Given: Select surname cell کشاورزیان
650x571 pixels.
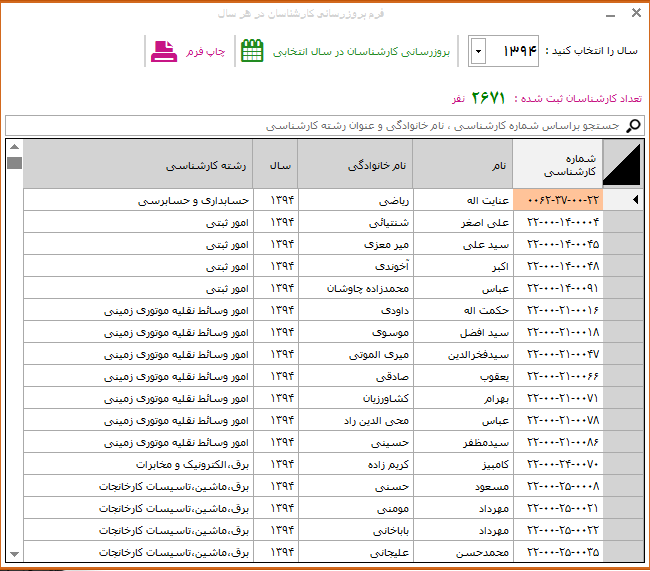Looking at the screenshot, I should (x=356, y=398).
